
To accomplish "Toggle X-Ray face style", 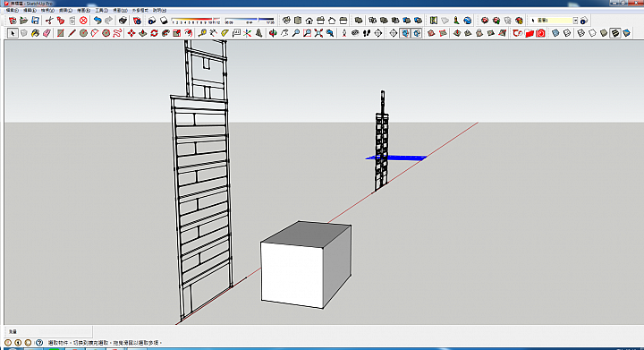I will point(555,33).
